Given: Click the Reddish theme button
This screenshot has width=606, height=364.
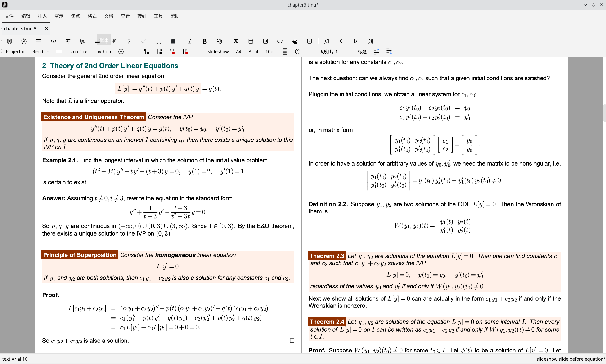Looking at the screenshot, I should 41,52.
